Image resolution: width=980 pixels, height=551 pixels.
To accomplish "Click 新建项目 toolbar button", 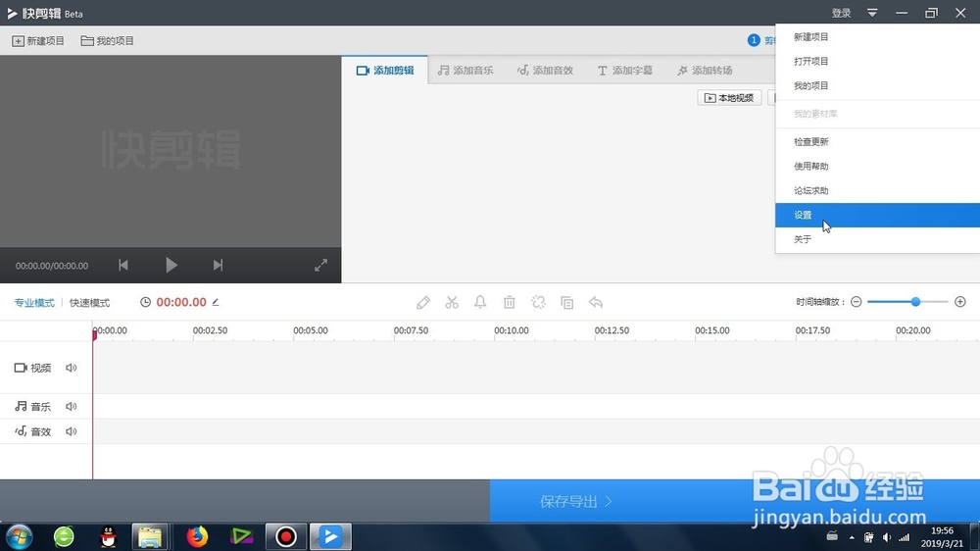I will (x=38, y=40).
